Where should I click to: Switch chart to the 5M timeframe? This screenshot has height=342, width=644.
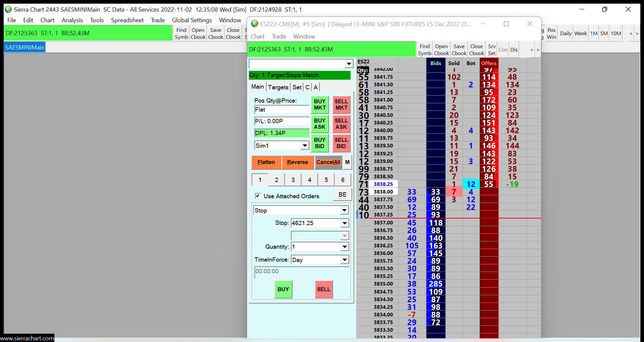pos(604,34)
